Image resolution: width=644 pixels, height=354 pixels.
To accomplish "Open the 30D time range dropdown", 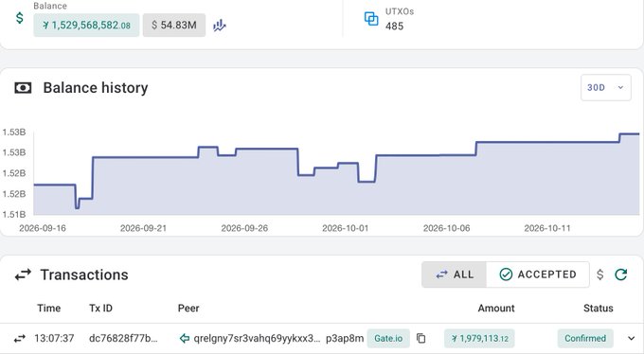I will [606, 87].
